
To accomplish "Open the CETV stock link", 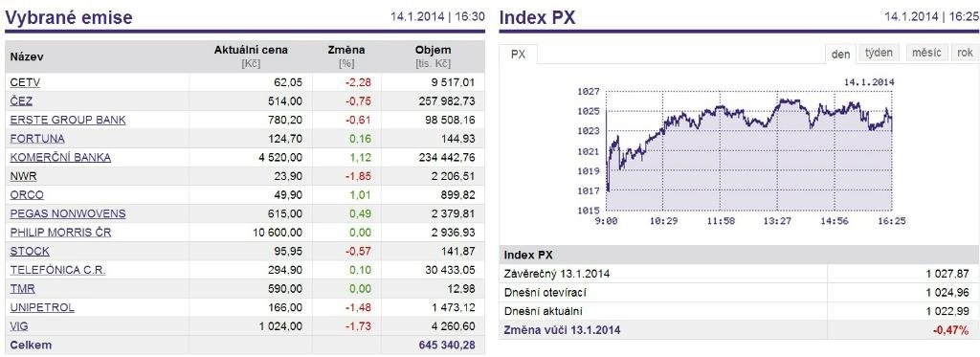I will click(25, 82).
